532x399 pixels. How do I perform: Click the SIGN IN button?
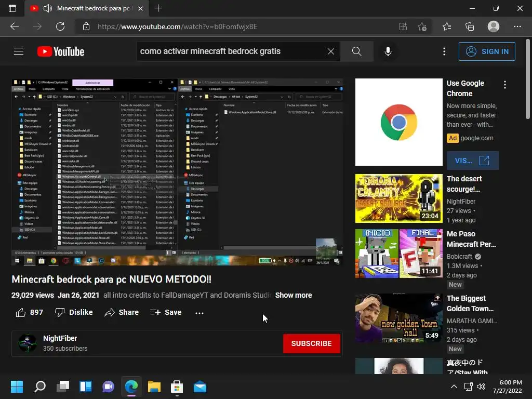pyautogui.click(x=487, y=51)
